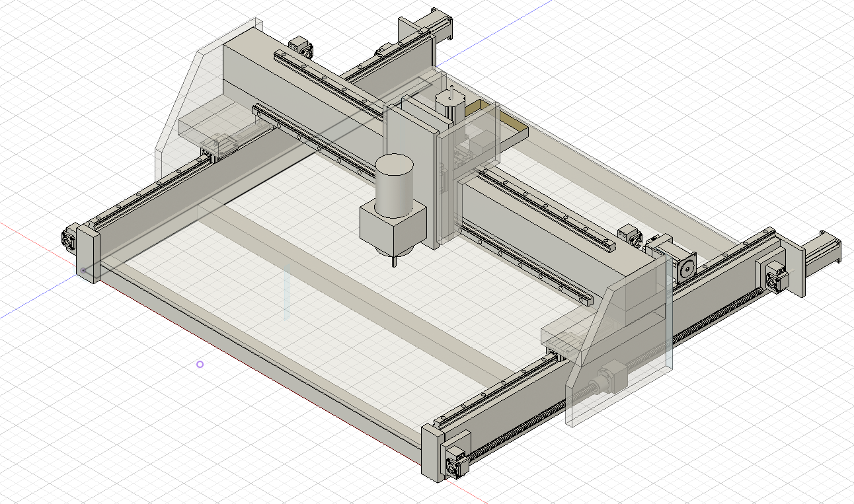Image resolution: width=854 pixels, height=504 pixels.
Task: Click the far-right stepper motor
Action: pos(821,256)
